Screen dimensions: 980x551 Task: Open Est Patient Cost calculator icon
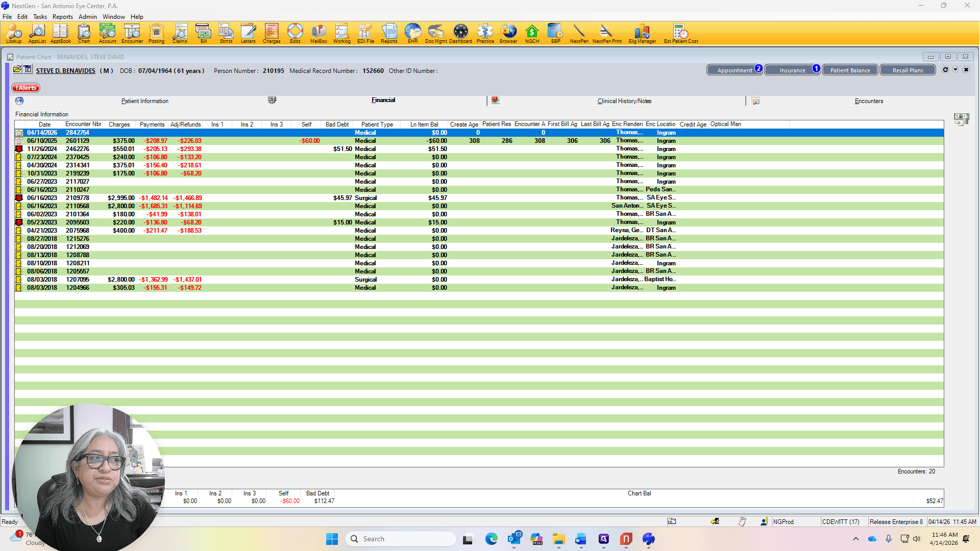681,33
